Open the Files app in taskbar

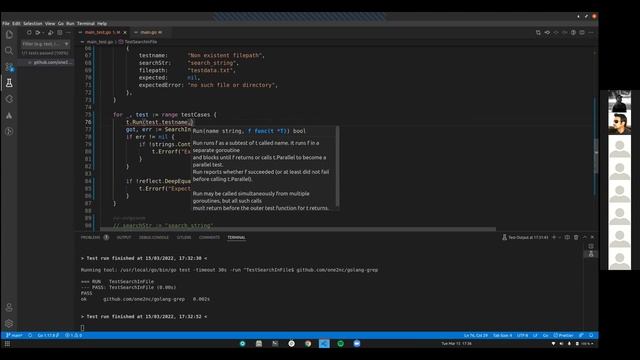pos(259,344)
